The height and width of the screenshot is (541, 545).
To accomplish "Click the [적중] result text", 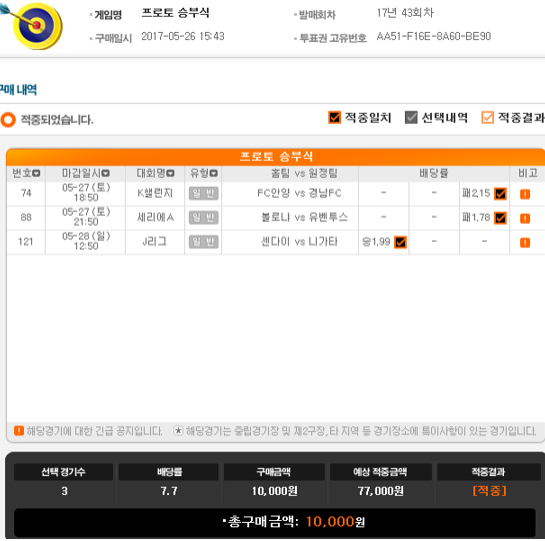I will 489,491.
